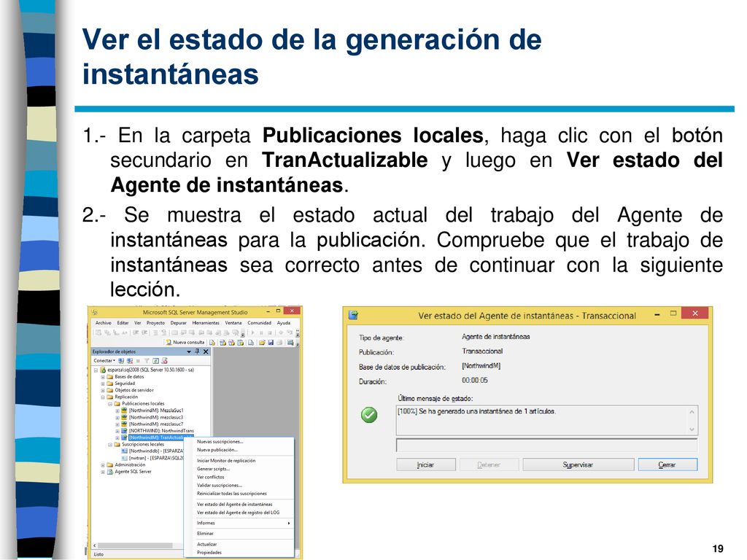747x560 pixels.
Task: Expand the Objetos de servidor node
Action: click(102, 390)
